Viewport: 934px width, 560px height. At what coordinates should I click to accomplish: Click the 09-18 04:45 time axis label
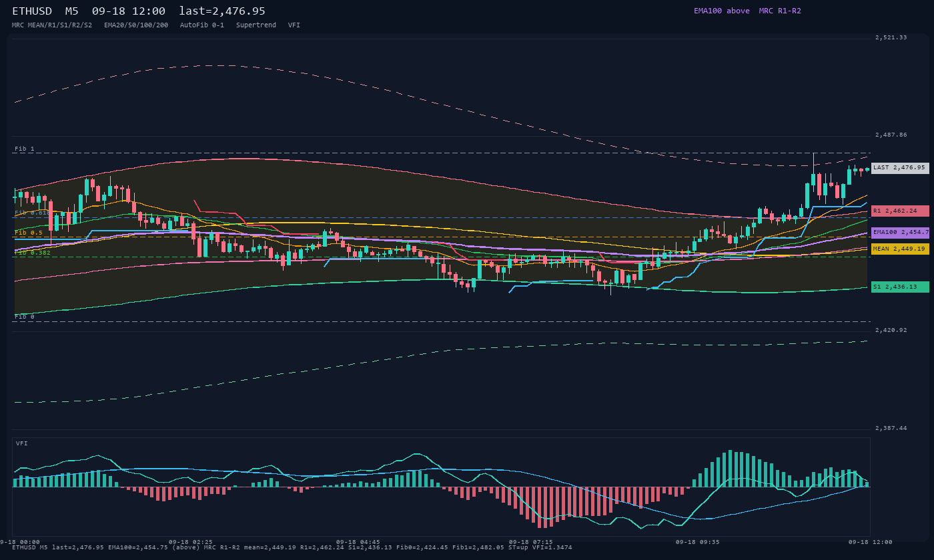tap(358, 542)
